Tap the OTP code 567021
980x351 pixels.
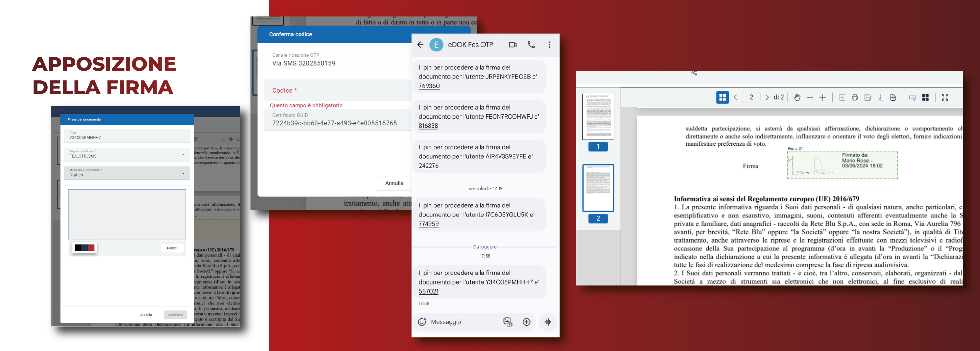pos(428,291)
